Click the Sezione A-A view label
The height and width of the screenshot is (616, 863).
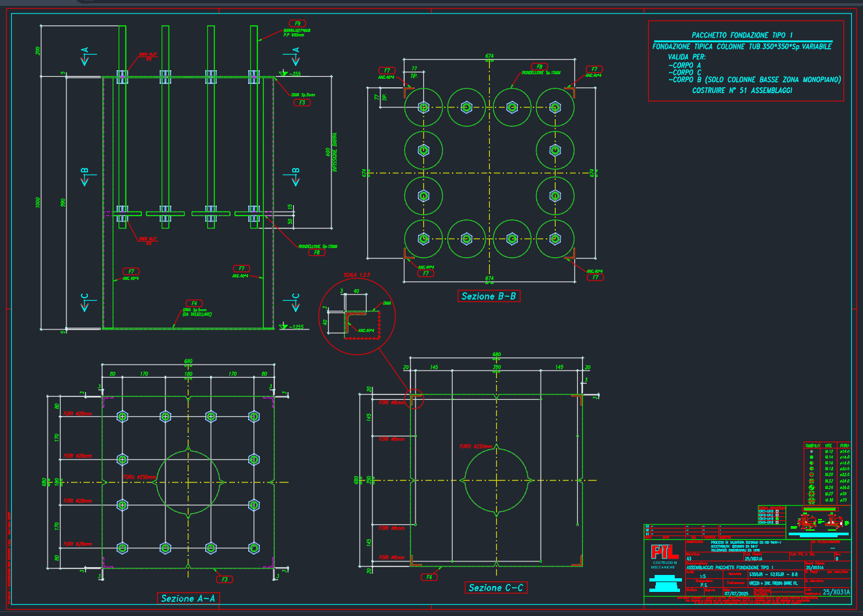(x=188, y=598)
